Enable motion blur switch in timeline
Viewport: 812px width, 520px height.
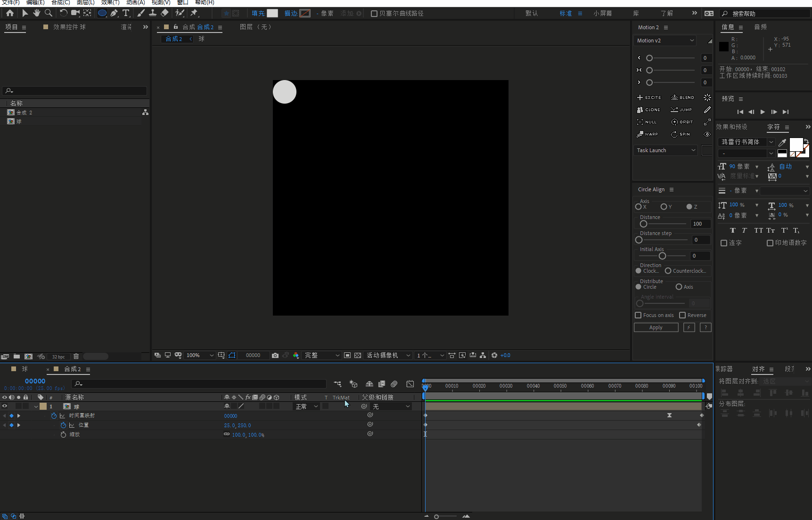394,384
